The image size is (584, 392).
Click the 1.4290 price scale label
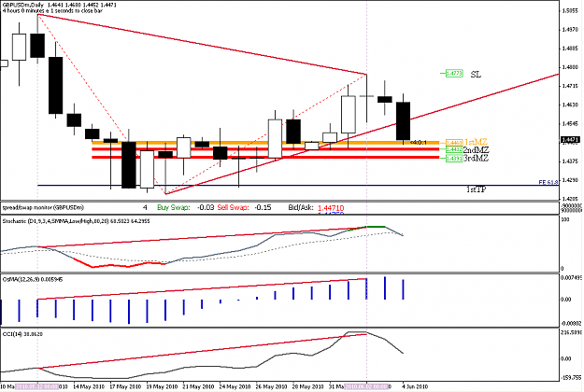[x=570, y=180]
